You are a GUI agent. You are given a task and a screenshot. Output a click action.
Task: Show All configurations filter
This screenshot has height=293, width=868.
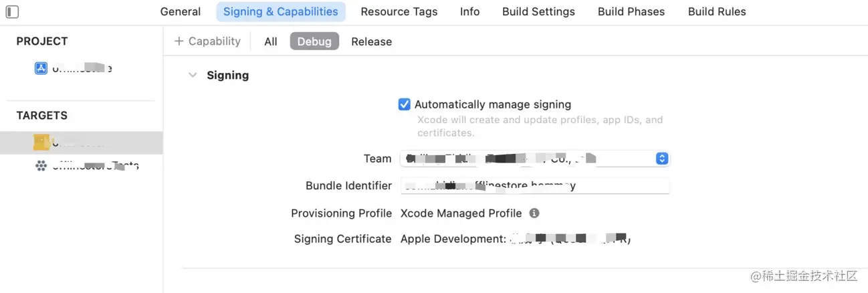[270, 41]
